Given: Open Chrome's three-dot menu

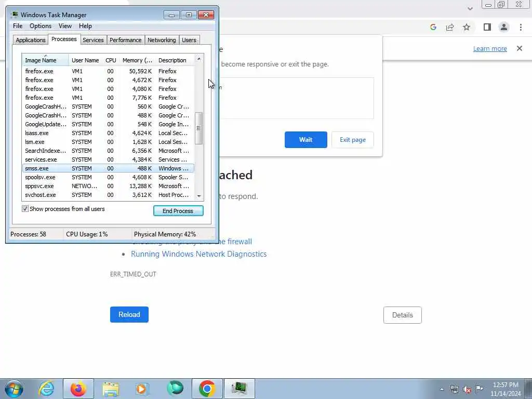Looking at the screenshot, I should (521, 27).
